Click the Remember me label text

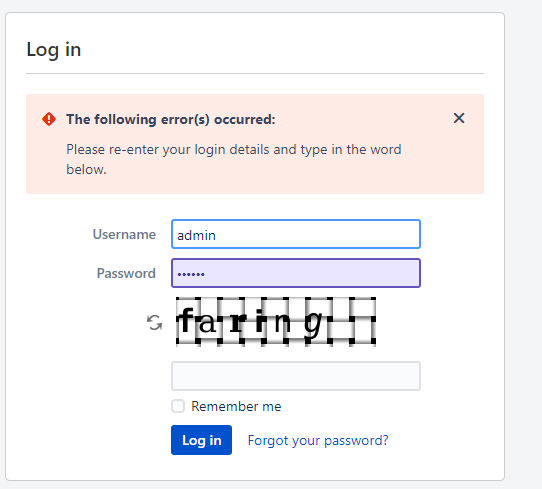[x=236, y=406]
